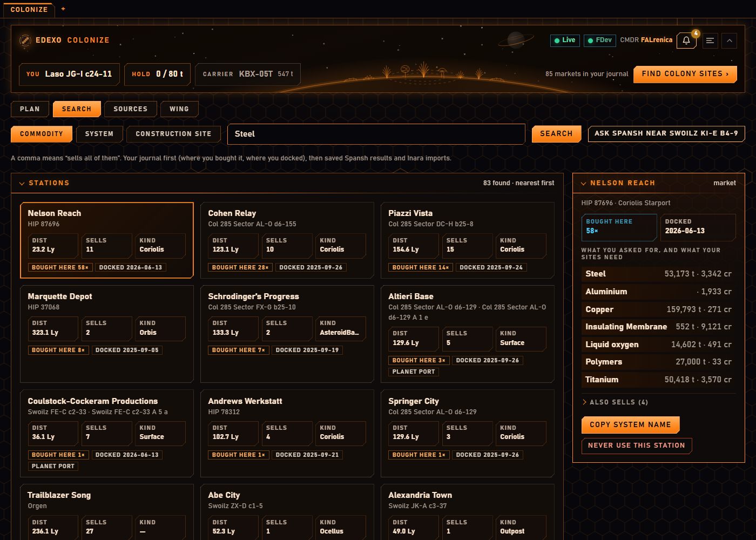
Task: Collapse the NELSON REACH panel chevron
Action: coord(583,184)
